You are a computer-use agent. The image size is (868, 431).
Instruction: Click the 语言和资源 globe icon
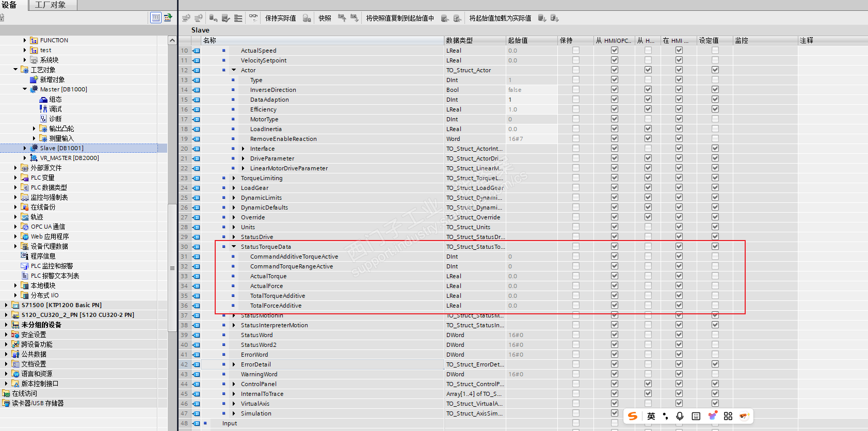[15, 374]
